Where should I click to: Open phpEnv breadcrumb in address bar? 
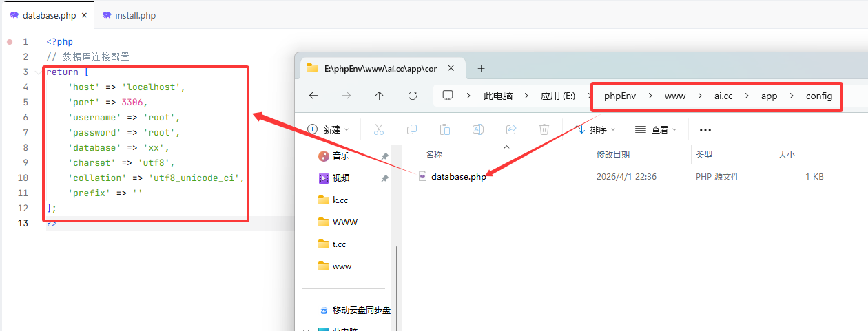tap(620, 96)
